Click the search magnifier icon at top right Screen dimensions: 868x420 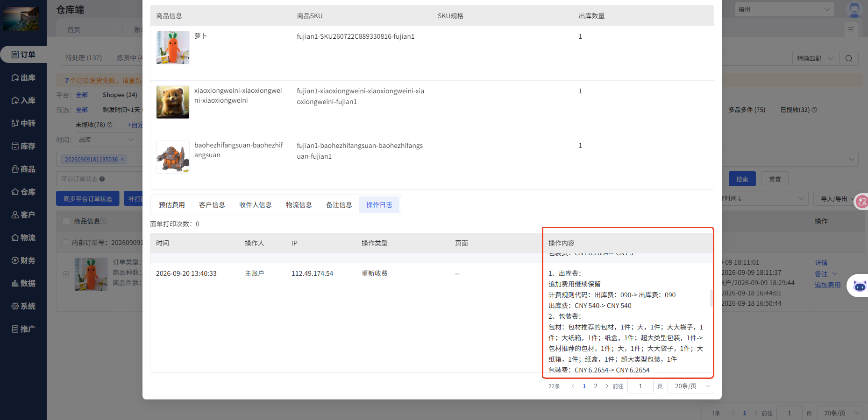click(849, 58)
